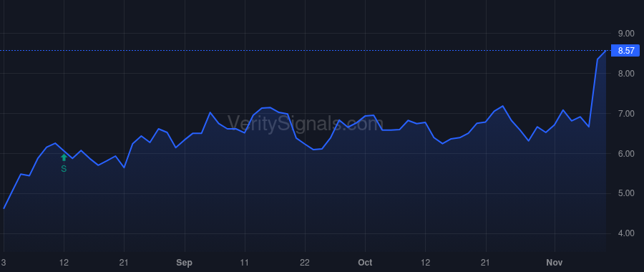The height and width of the screenshot is (272, 644).
Task: Click the 4.00 price axis label
Action: coord(626,234)
